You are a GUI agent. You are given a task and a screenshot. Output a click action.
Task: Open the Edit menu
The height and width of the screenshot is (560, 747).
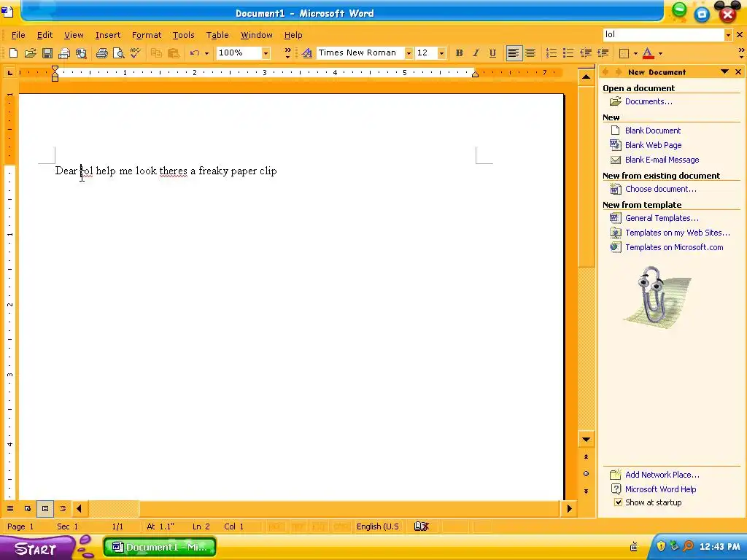[44, 35]
